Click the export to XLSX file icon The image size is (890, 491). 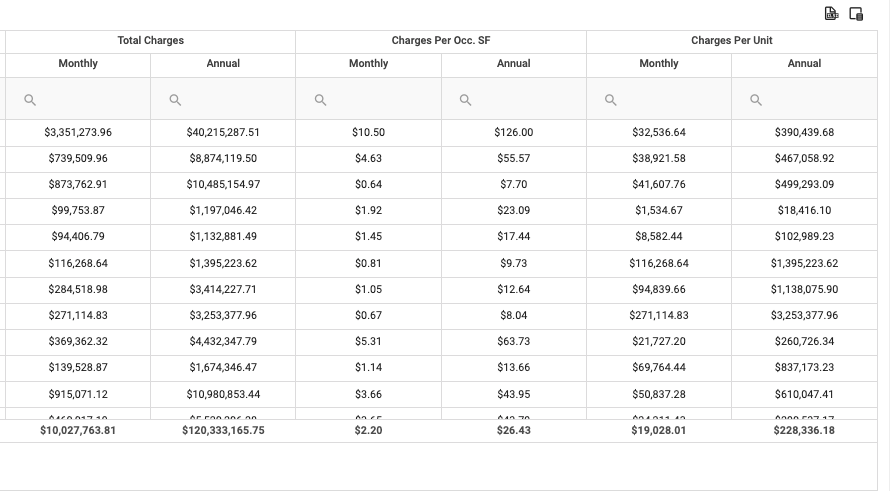[831, 14]
